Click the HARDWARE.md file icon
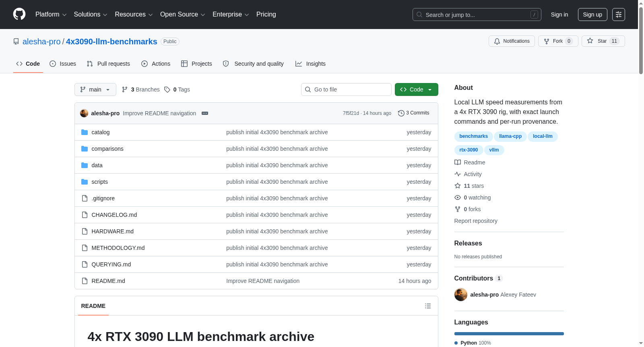Image resolution: width=644 pixels, height=347 pixels. (x=85, y=231)
